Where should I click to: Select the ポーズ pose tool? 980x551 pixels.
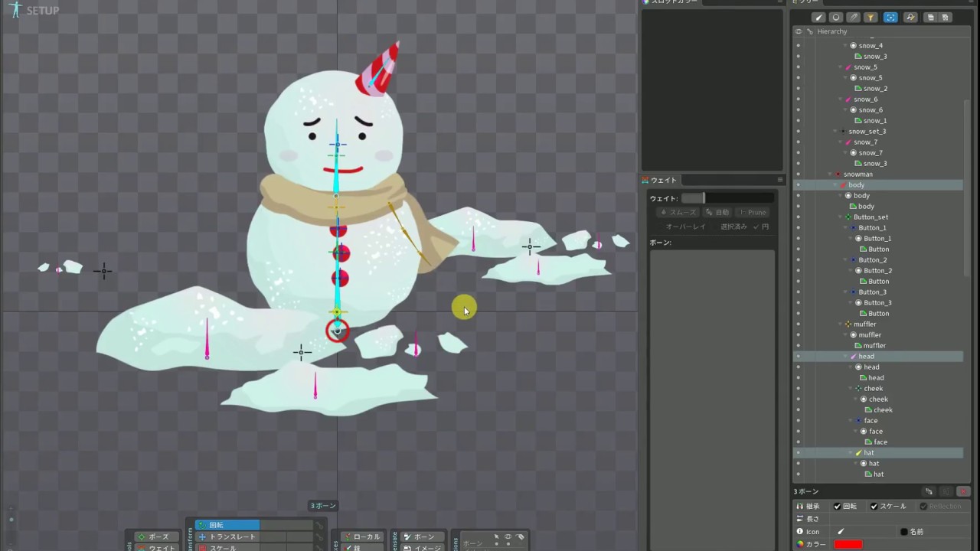point(156,536)
